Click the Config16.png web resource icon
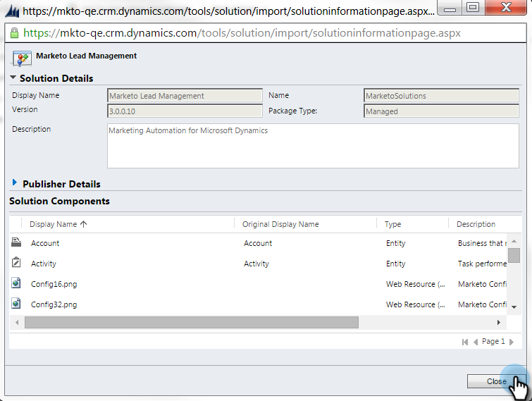 (16, 283)
